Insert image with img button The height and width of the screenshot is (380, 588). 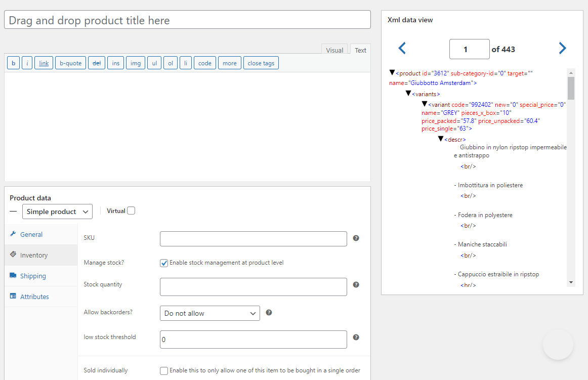click(136, 63)
